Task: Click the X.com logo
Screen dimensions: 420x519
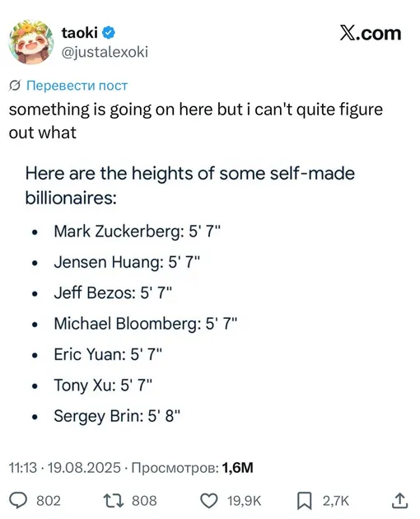Action: click(371, 33)
